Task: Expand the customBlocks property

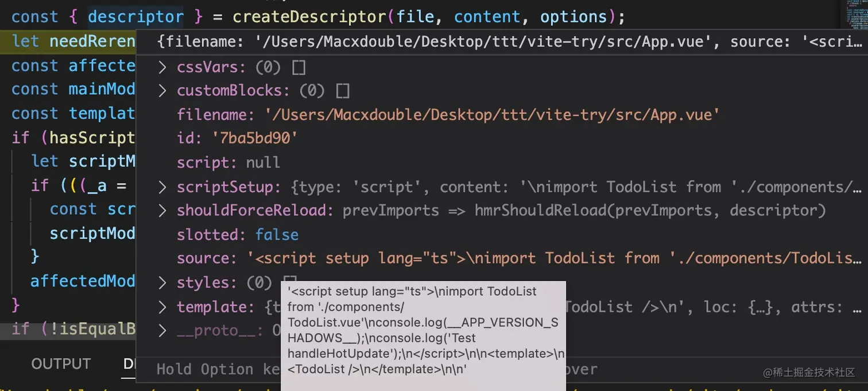Action: click(162, 91)
